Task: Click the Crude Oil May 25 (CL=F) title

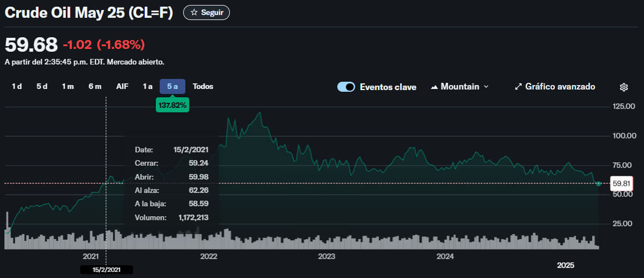Action: pos(89,13)
